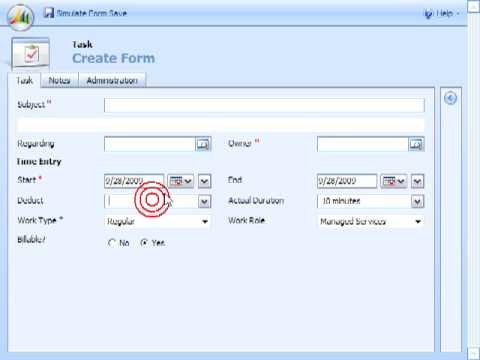Click the Simulate Form Save button

85,13
